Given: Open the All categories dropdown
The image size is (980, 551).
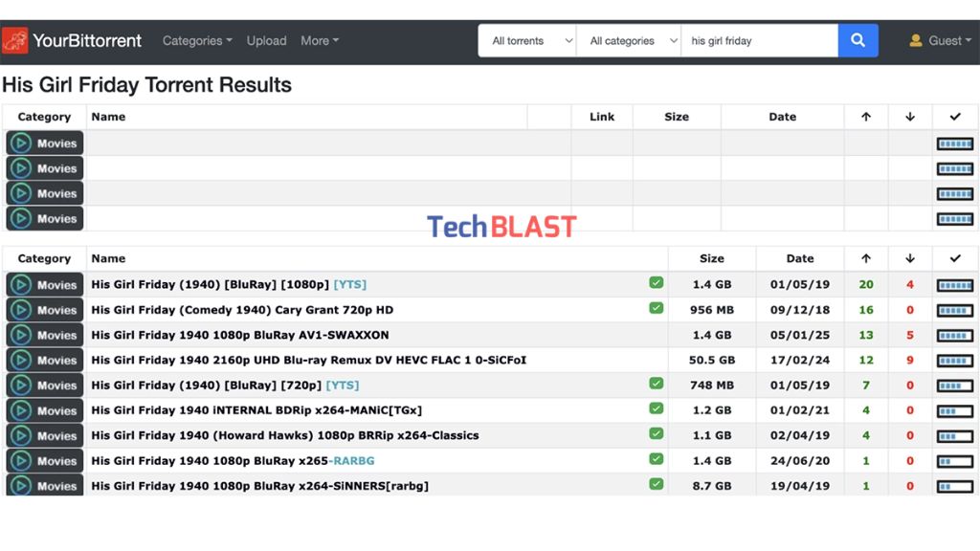Looking at the screenshot, I should 629,40.
